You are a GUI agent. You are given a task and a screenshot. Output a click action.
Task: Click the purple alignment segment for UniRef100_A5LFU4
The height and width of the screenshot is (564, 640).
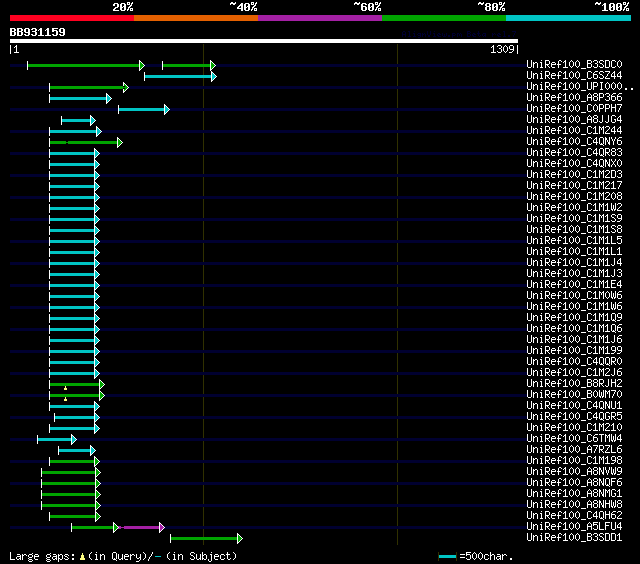(142, 528)
